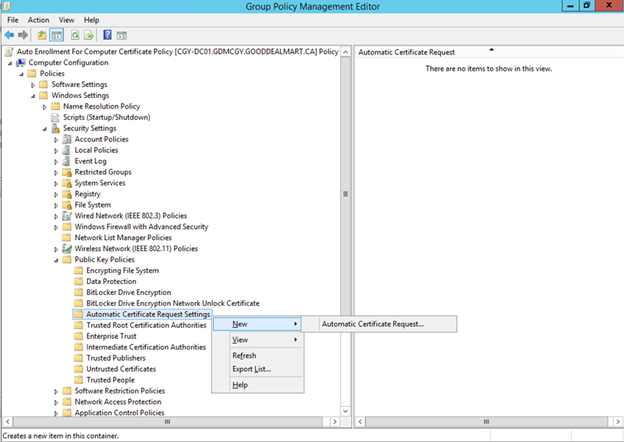Click the Wireless Network policies icon
The height and width of the screenshot is (442, 624).
(x=66, y=248)
